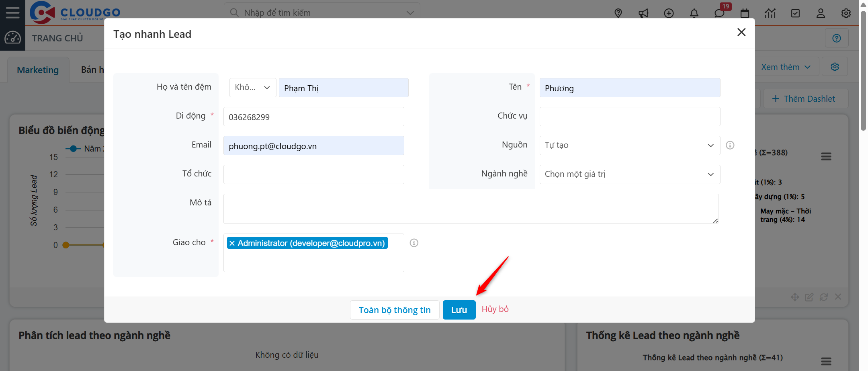Remove Administrator tag from Giao cho
This screenshot has height=371, width=868.
point(232,243)
